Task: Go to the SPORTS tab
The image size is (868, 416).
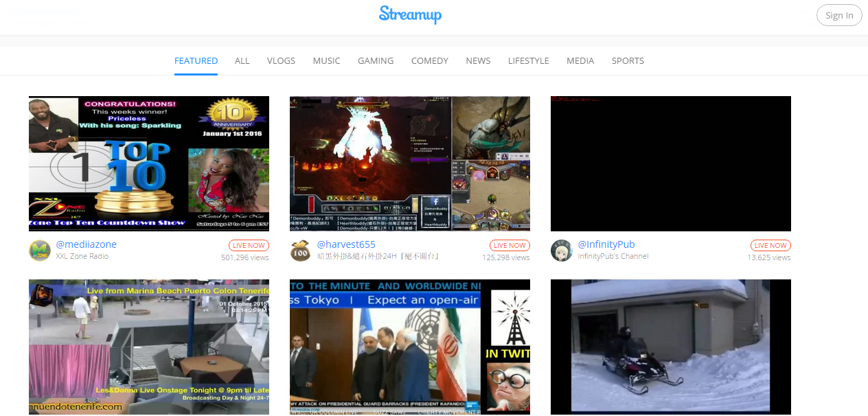Action: point(628,60)
